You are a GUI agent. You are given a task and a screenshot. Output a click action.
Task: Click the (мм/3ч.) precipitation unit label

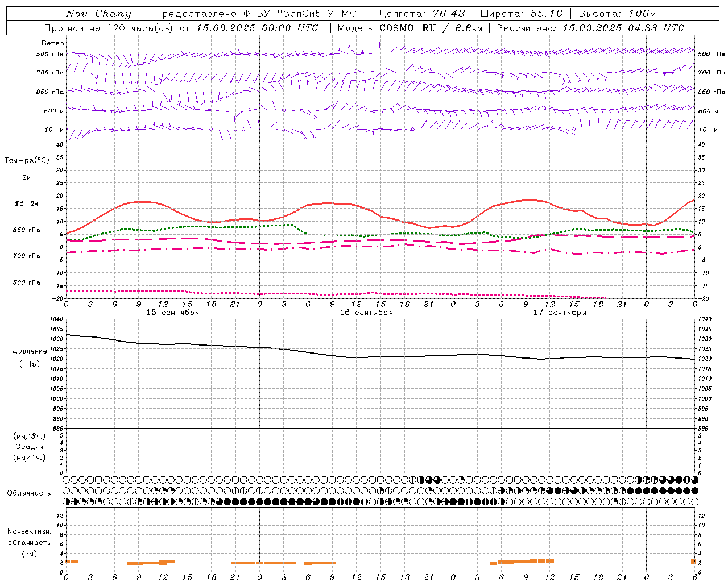pos(30,436)
